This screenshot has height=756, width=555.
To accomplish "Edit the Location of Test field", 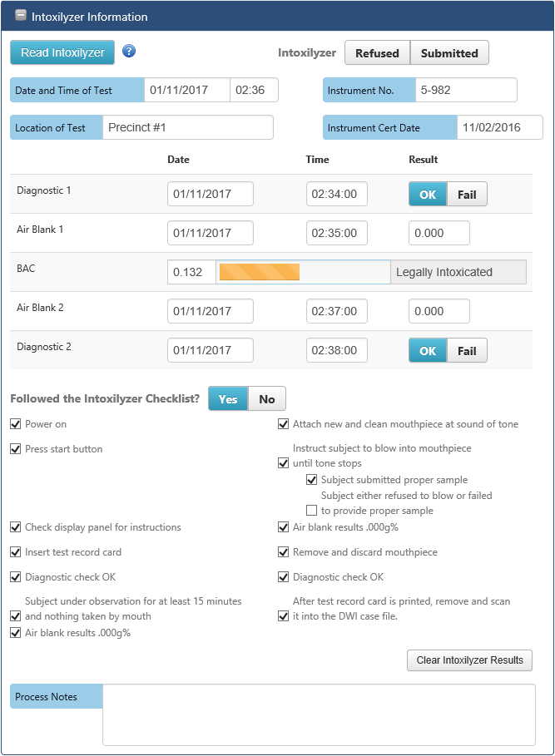I will coord(188,128).
